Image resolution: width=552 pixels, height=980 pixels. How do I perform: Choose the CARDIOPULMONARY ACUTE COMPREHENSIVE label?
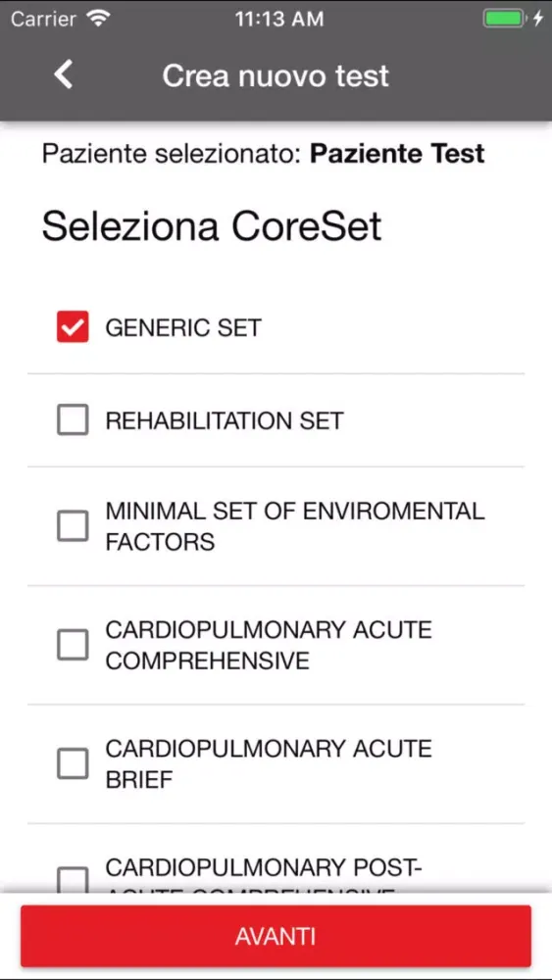(x=269, y=645)
